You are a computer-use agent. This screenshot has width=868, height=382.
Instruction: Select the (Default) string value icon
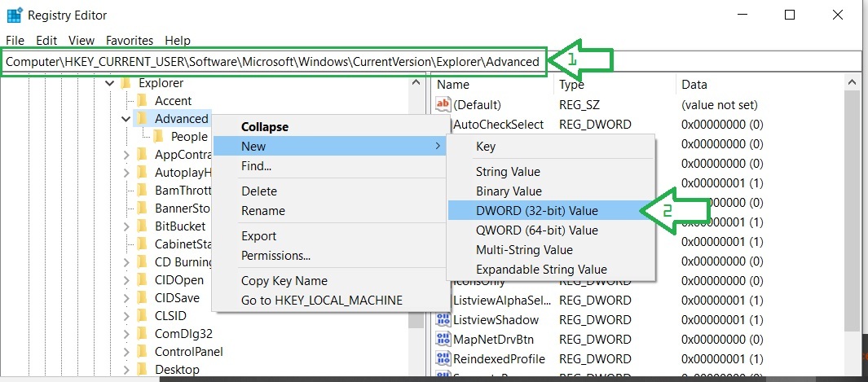[443, 104]
